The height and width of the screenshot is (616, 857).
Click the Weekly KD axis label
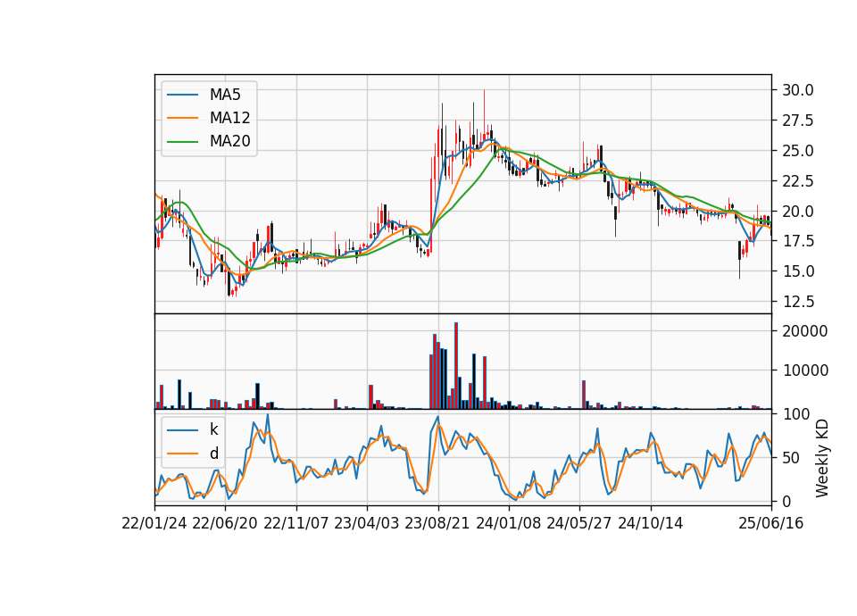pyautogui.click(x=822, y=458)
